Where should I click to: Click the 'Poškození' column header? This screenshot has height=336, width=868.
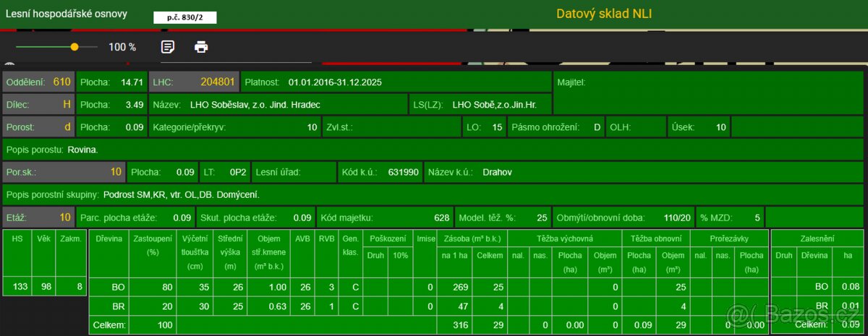(x=388, y=238)
